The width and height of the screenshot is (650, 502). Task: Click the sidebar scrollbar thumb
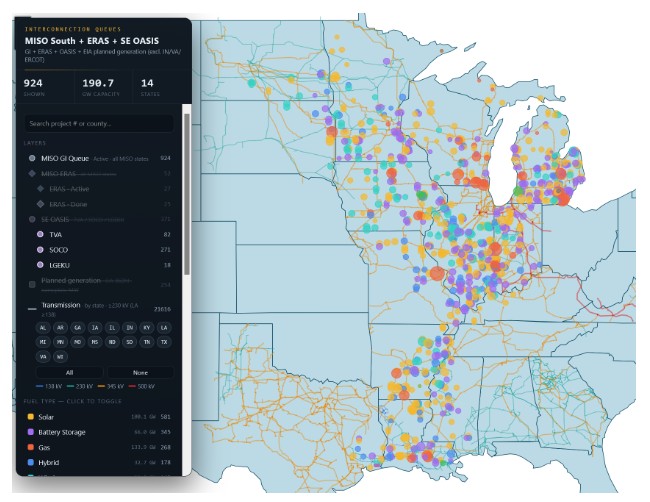(x=187, y=194)
